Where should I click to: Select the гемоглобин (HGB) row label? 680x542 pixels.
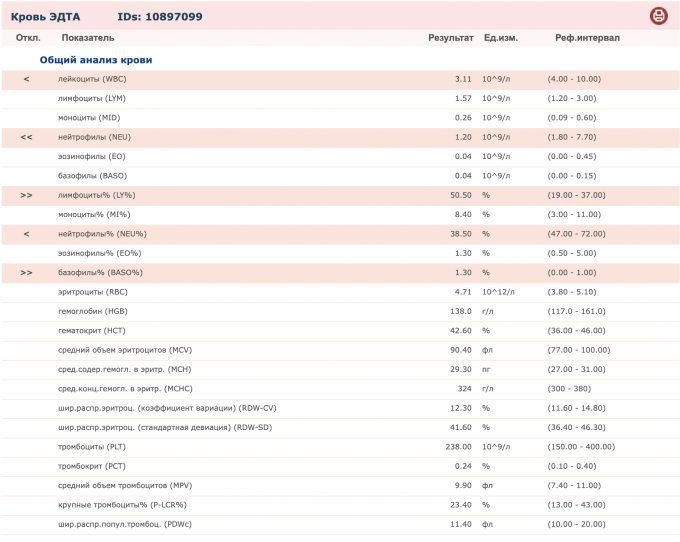tap(93, 311)
